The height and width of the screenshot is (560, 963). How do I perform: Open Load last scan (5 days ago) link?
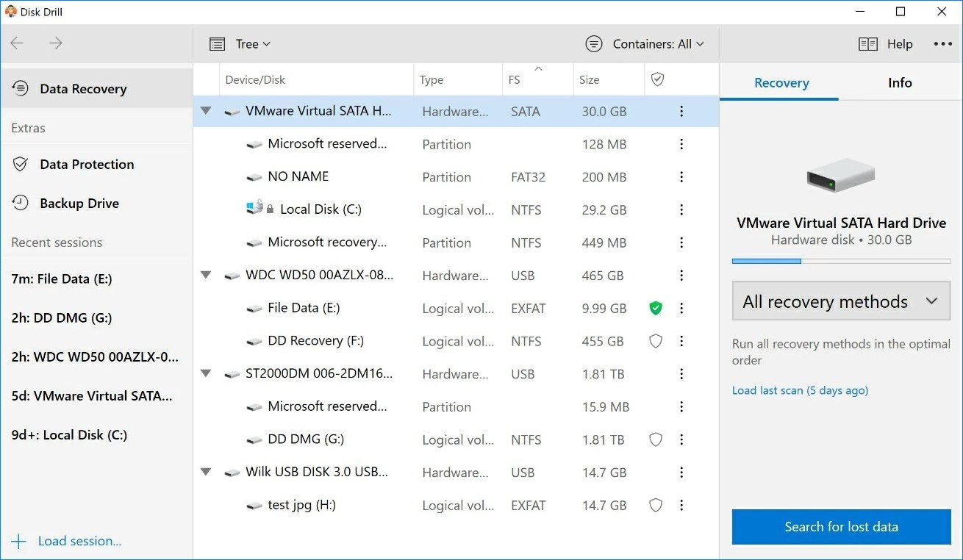[799, 390]
